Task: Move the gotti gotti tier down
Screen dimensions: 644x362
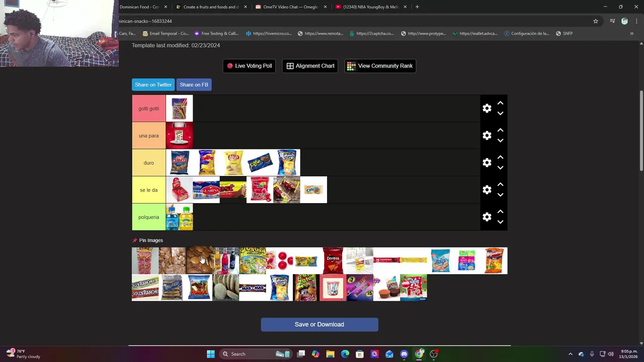Action: coord(500,114)
